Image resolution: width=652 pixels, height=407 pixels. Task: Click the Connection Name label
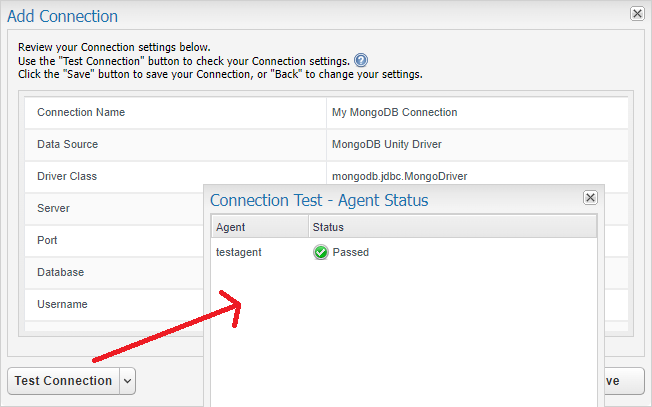tap(81, 112)
